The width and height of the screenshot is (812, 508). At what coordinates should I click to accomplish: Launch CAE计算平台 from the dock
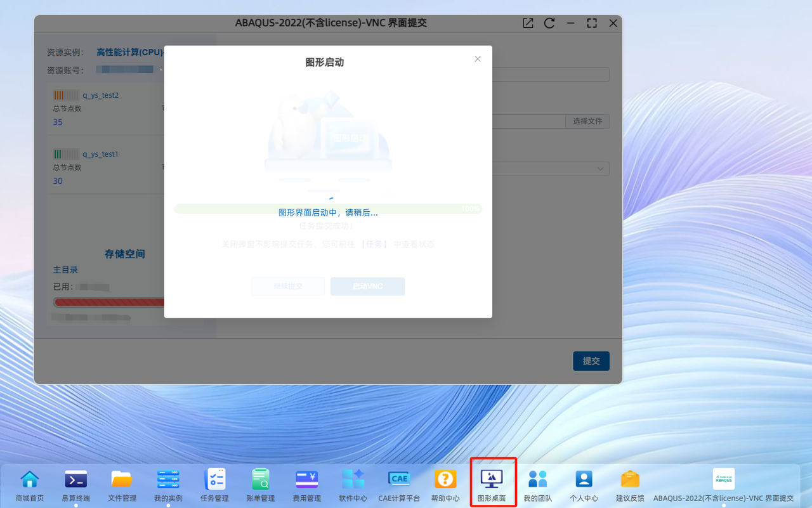[399, 479]
